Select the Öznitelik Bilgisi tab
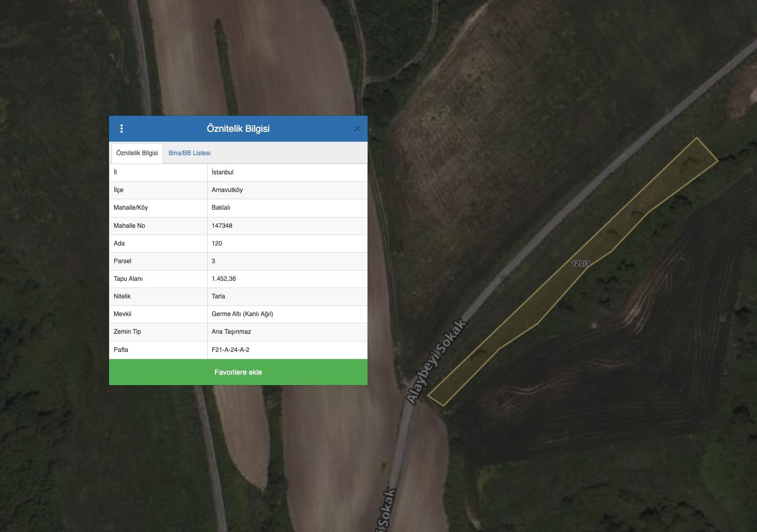Viewport: 757px width, 532px height. click(137, 153)
